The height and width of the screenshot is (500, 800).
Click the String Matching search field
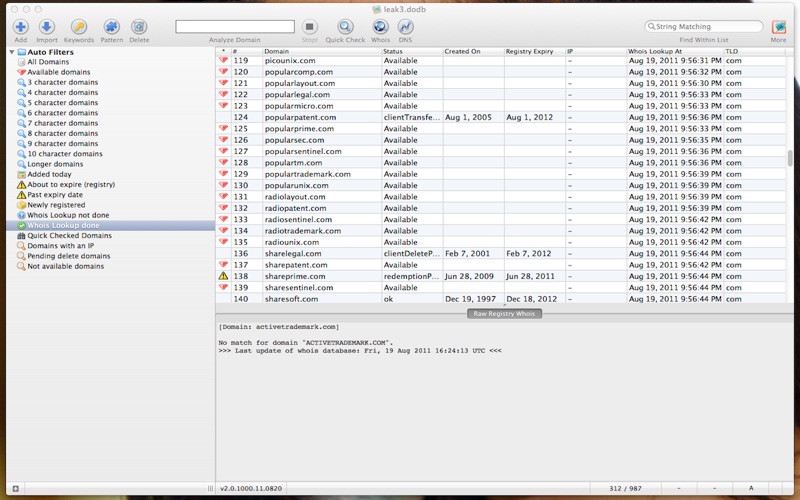704,27
